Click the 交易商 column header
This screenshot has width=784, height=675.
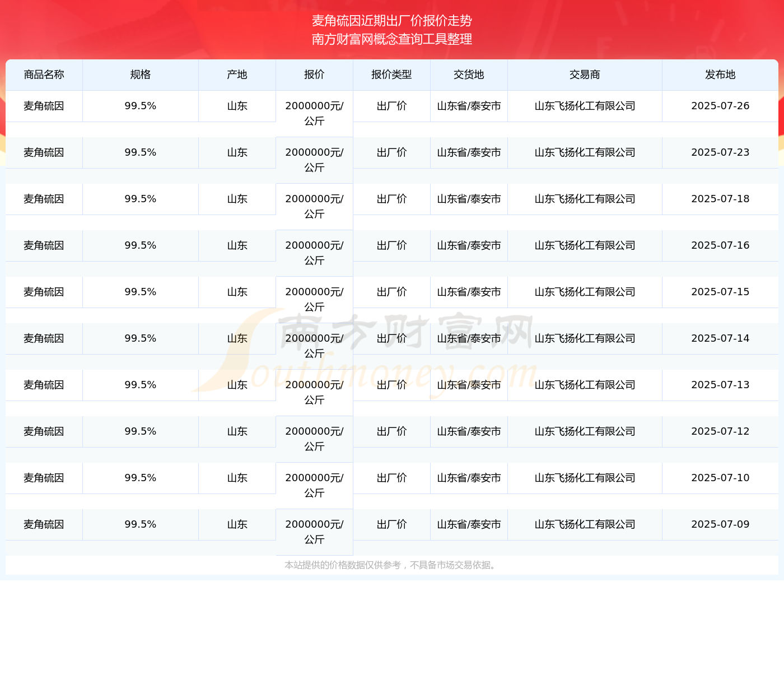585,75
